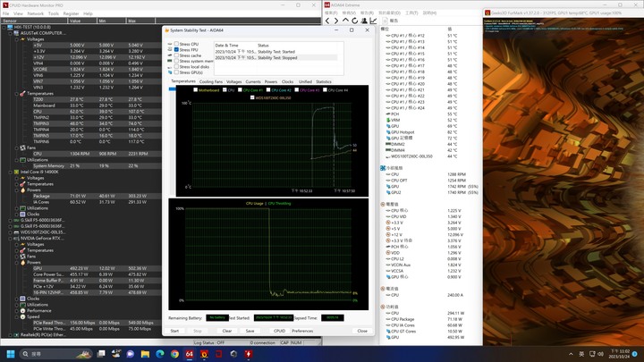Click the Value column header in HWMonitor
This screenshot has height=362, width=644.
pyautogui.click(x=82, y=21)
